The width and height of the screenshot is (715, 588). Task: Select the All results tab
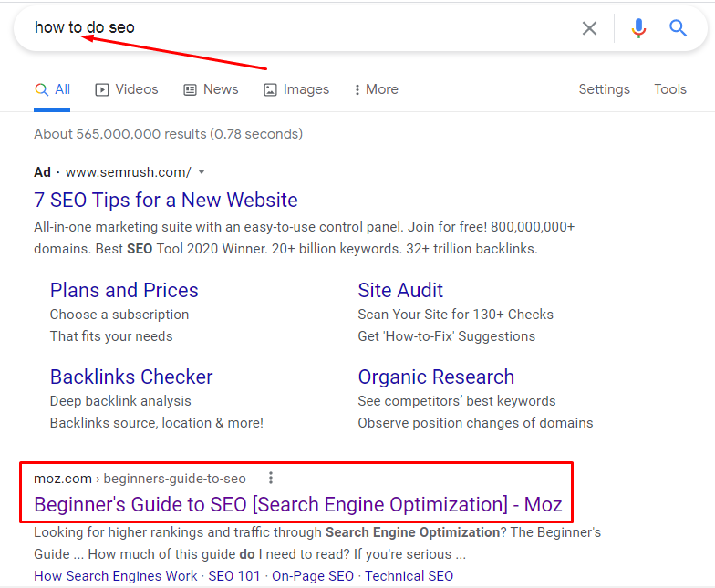point(53,89)
